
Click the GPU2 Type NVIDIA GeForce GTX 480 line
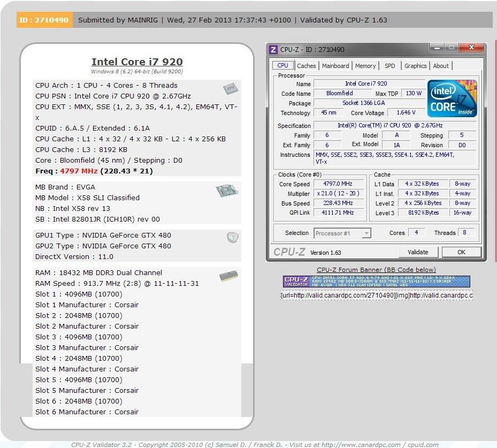click(x=103, y=246)
